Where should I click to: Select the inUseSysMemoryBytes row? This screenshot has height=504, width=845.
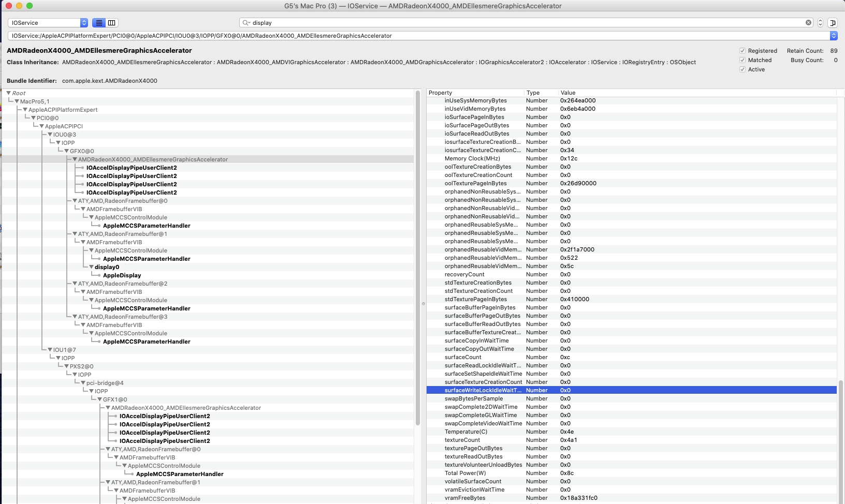631,100
